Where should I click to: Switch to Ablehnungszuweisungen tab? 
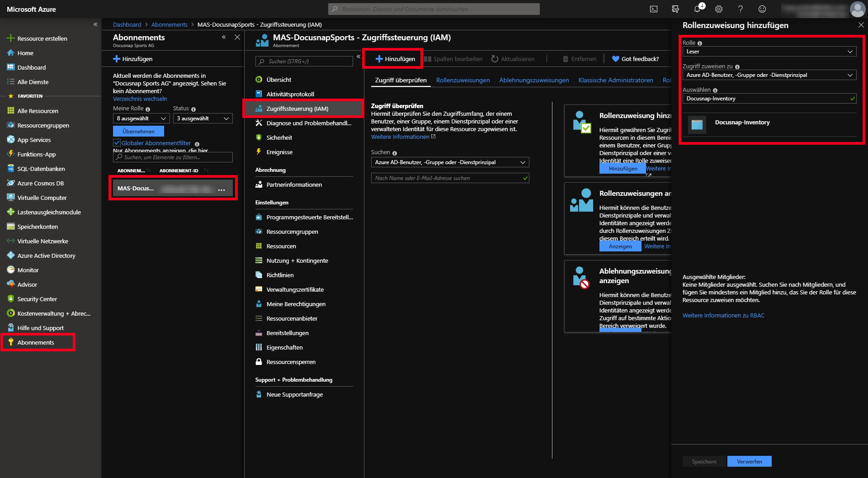(534, 80)
